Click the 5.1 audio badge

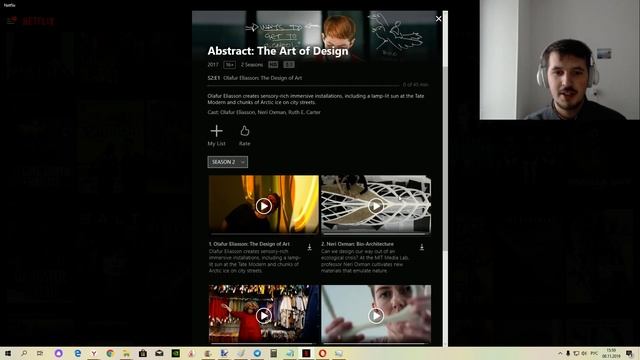pos(289,64)
